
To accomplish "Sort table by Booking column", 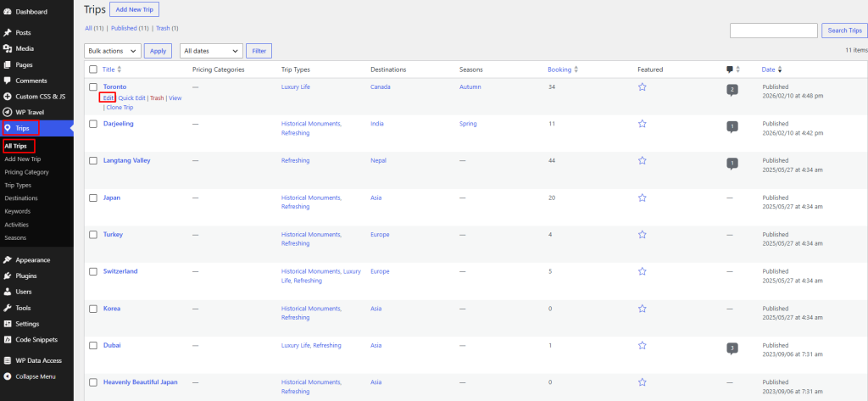I will pos(563,70).
